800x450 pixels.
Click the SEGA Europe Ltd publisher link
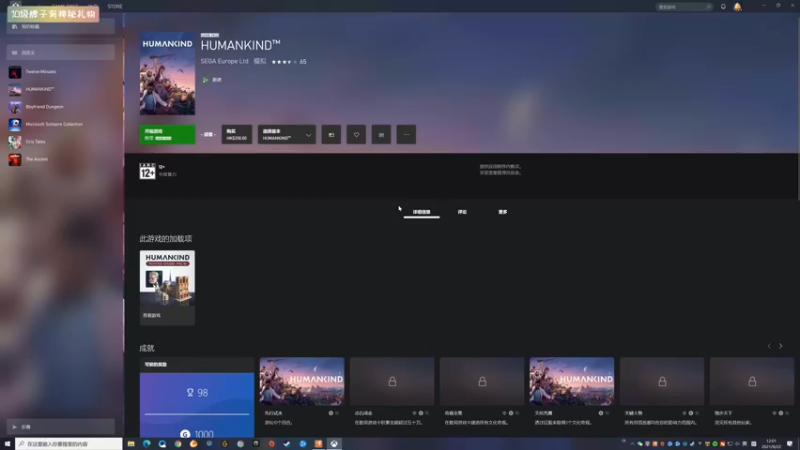[x=224, y=61]
